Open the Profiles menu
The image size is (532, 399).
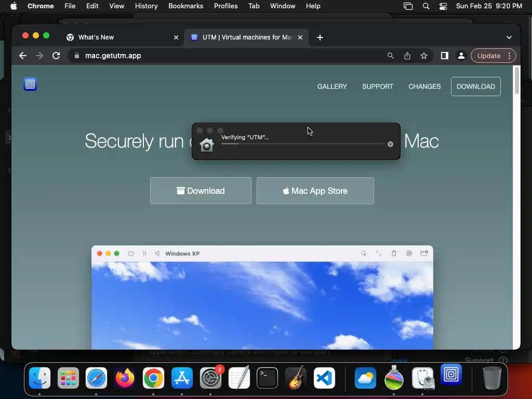(x=225, y=6)
